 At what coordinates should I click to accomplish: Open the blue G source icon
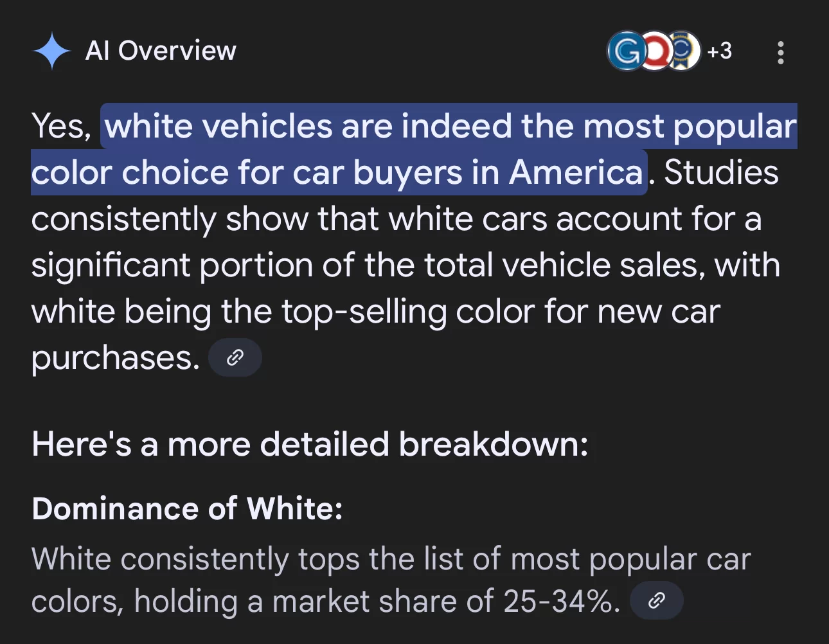coord(627,51)
